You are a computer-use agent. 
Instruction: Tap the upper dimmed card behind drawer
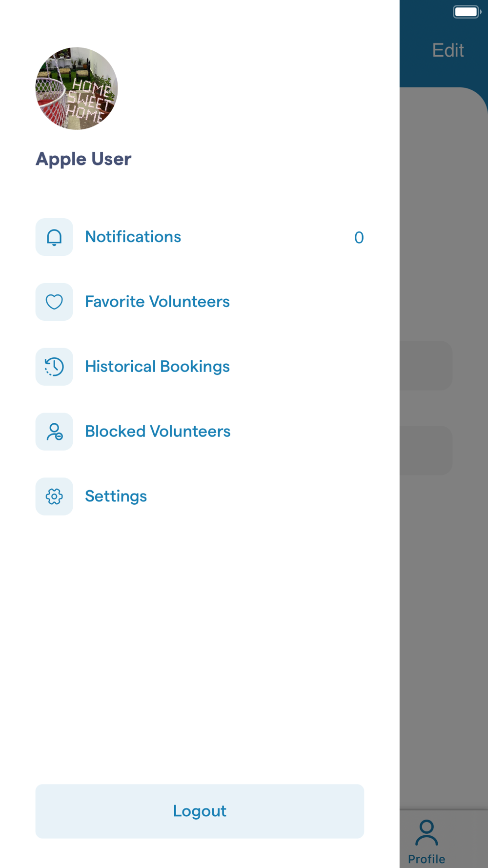tap(426, 366)
